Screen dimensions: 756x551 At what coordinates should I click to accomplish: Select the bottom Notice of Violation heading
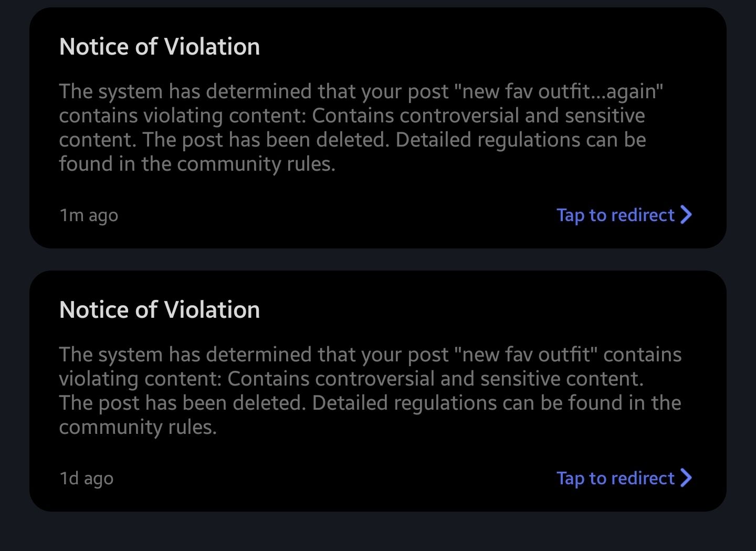(160, 310)
